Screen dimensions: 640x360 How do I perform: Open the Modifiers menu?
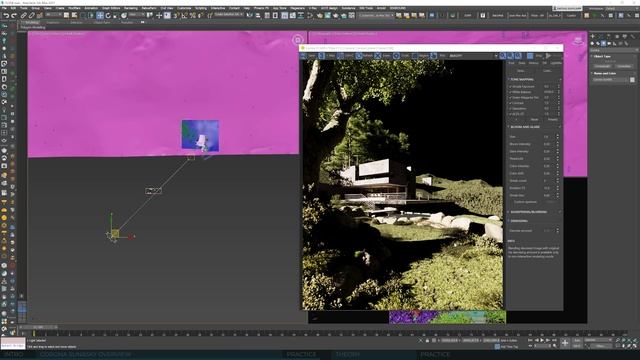[74, 8]
